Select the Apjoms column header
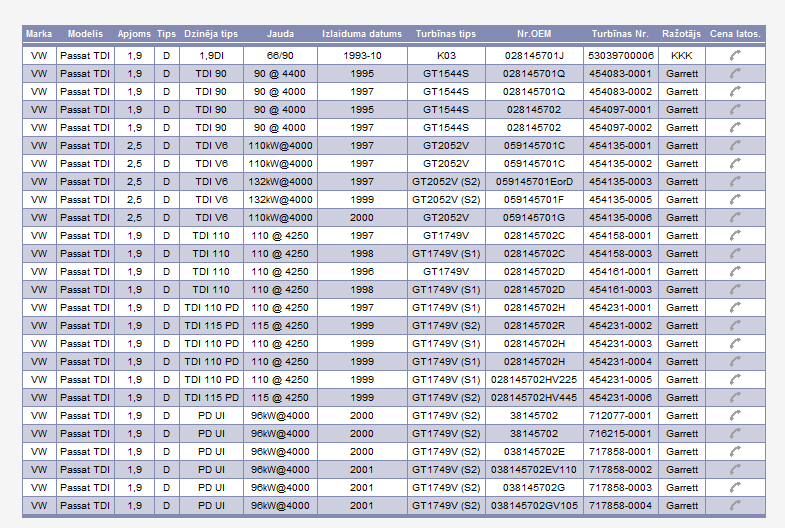The width and height of the screenshot is (785, 528). coord(134,34)
